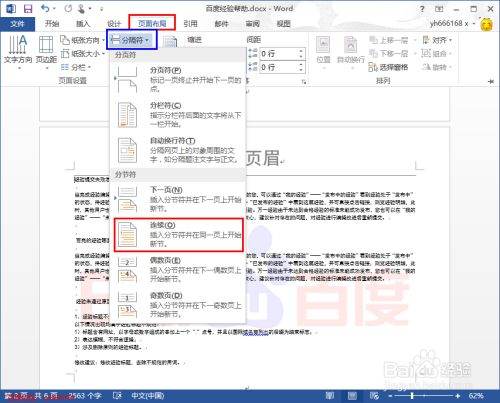
Task: Open Word help question mark
Action: click(422, 9)
